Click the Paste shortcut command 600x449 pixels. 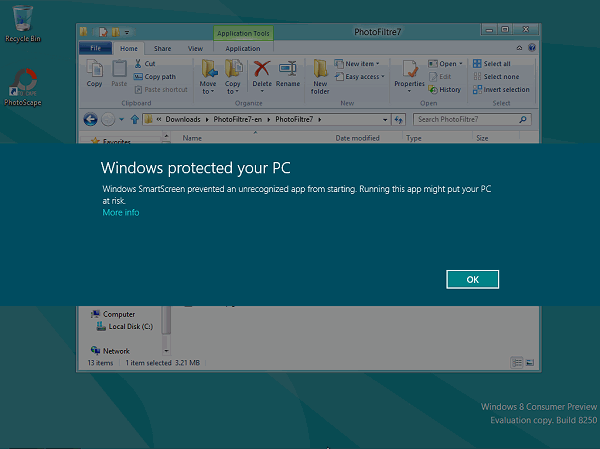coord(161,90)
